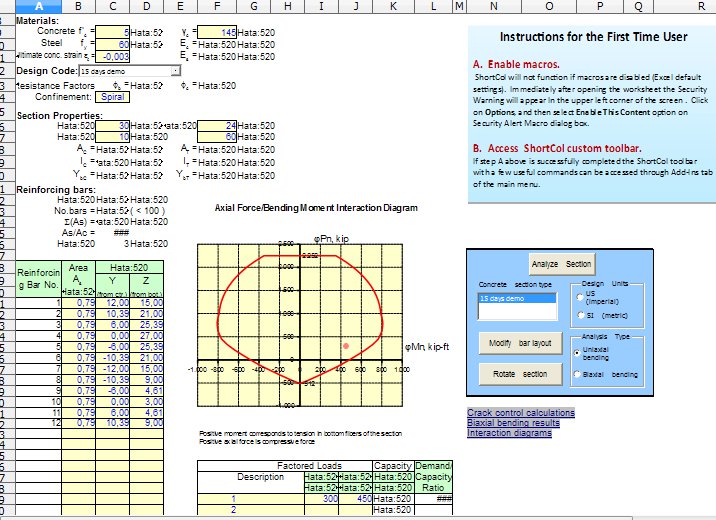Image resolution: width=716 pixels, height=520 pixels.
Task: Open the Crack control calculations link
Action: click(521, 412)
